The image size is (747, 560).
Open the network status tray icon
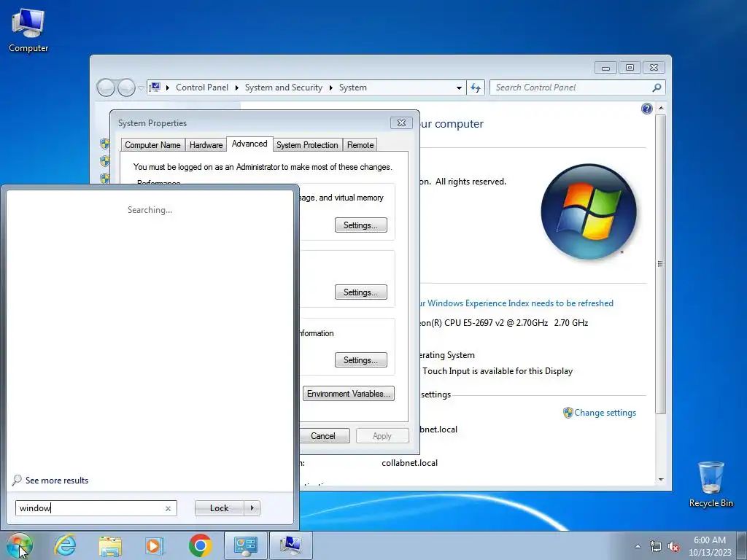click(656, 546)
